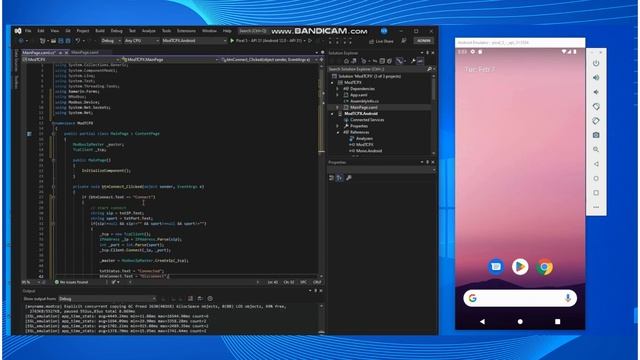Select MainPage.xaml in Solution Explorer
Viewport: 640px width, 360px height.
tap(364, 107)
